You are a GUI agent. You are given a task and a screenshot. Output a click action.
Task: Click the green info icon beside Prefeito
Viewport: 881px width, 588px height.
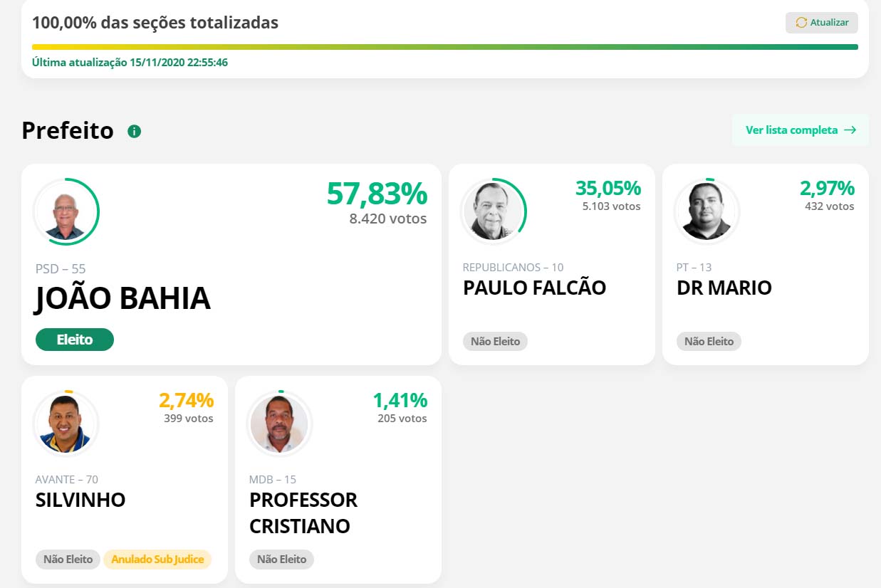134,132
